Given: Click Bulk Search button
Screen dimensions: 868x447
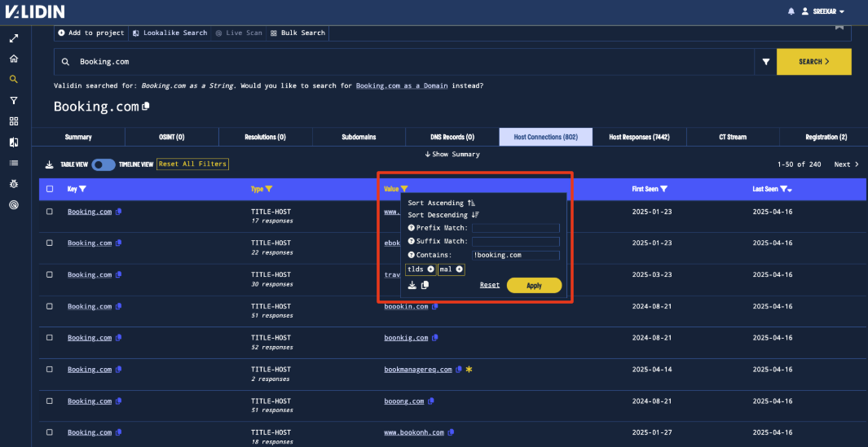Looking at the screenshot, I should pos(297,33).
